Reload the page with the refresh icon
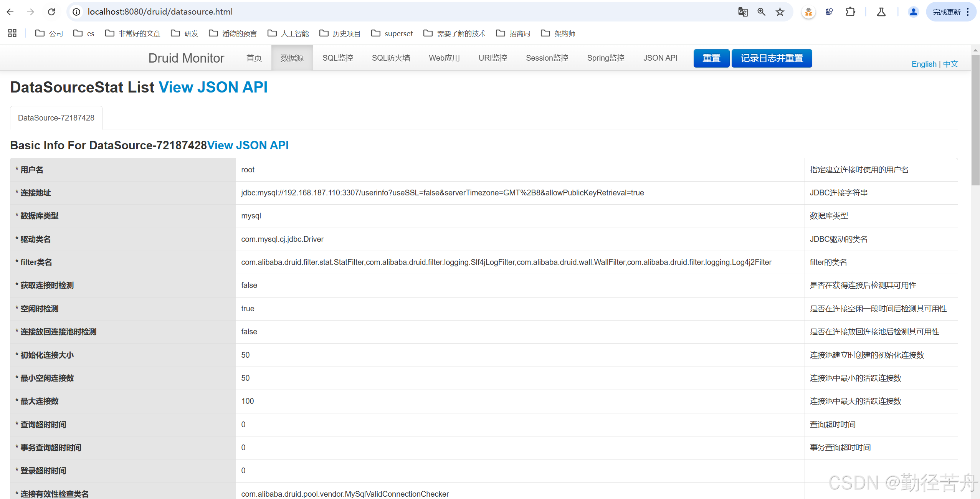 [x=51, y=12]
